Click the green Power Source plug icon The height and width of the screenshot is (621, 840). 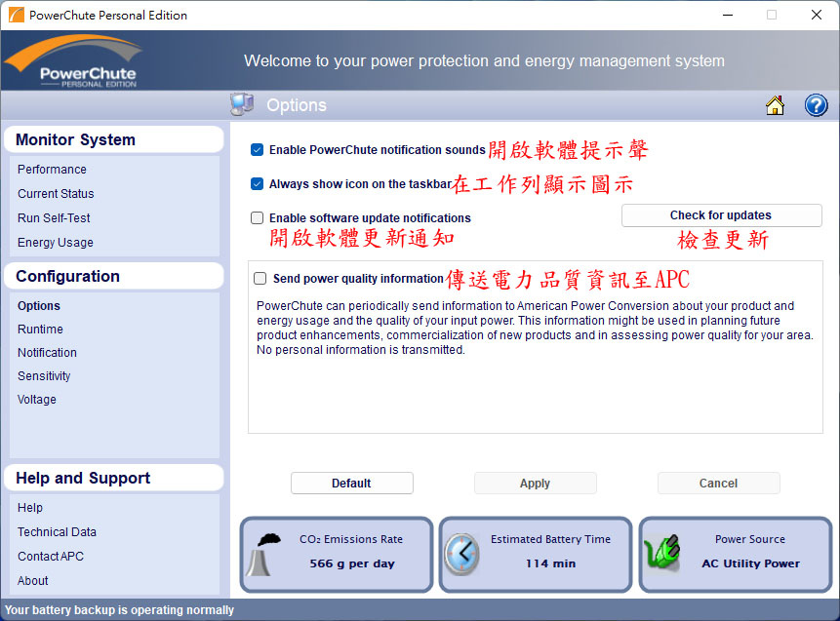662,552
